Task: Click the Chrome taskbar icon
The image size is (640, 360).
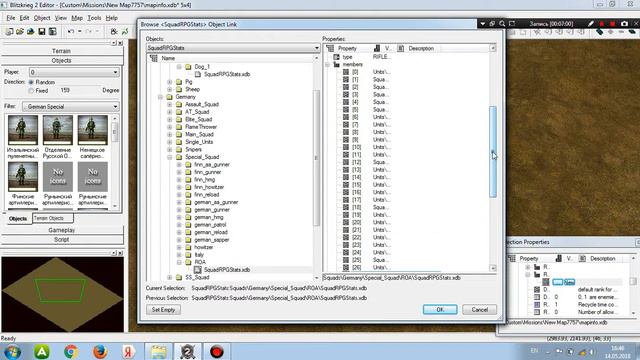Action: tap(71, 351)
